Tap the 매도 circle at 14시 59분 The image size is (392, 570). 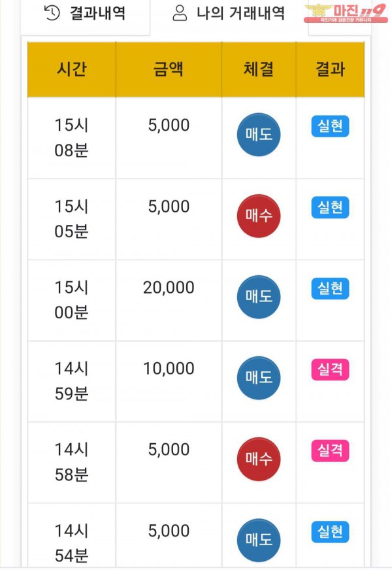pos(258,377)
